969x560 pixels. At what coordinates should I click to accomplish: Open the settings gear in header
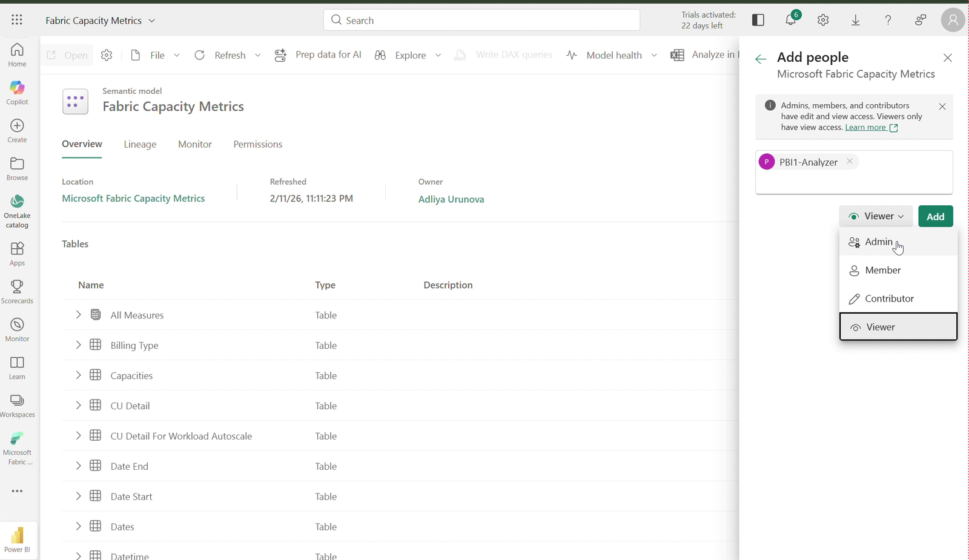(x=823, y=20)
